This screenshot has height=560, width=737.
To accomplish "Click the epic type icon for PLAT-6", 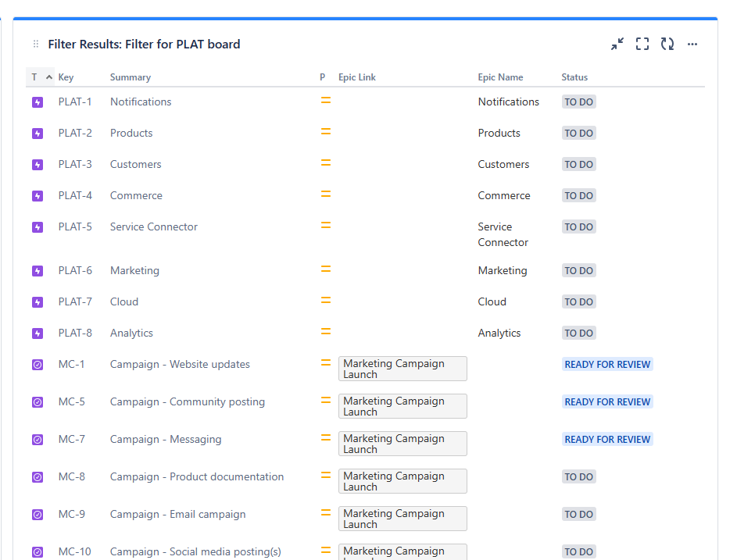I will tap(38, 270).
